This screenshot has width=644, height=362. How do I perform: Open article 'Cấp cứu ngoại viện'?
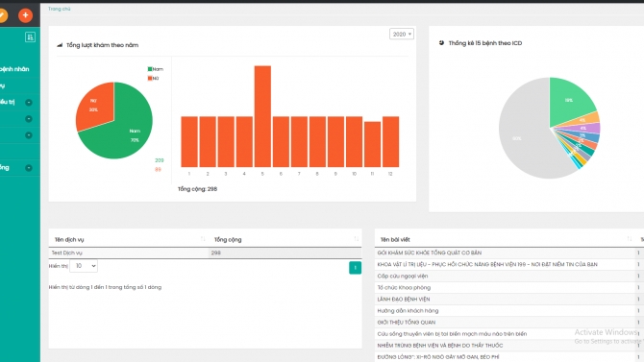pos(403,276)
